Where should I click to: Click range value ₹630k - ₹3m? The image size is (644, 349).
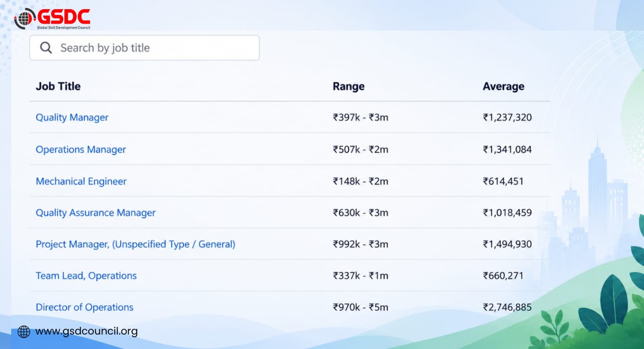point(360,213)
